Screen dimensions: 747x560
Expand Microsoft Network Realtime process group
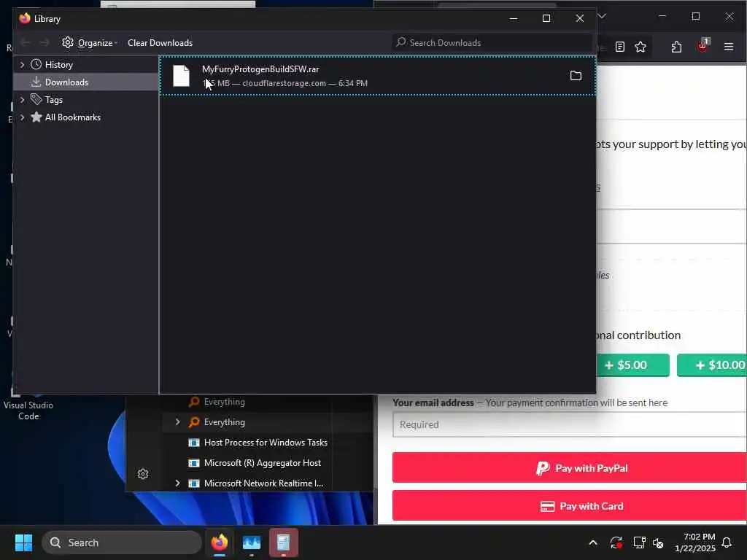click(177, 483)
